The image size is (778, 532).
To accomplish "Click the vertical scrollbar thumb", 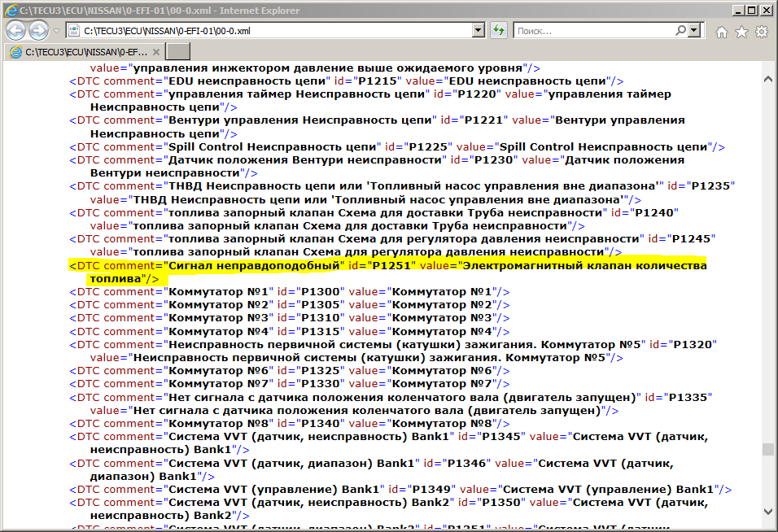I will [767, 450].
